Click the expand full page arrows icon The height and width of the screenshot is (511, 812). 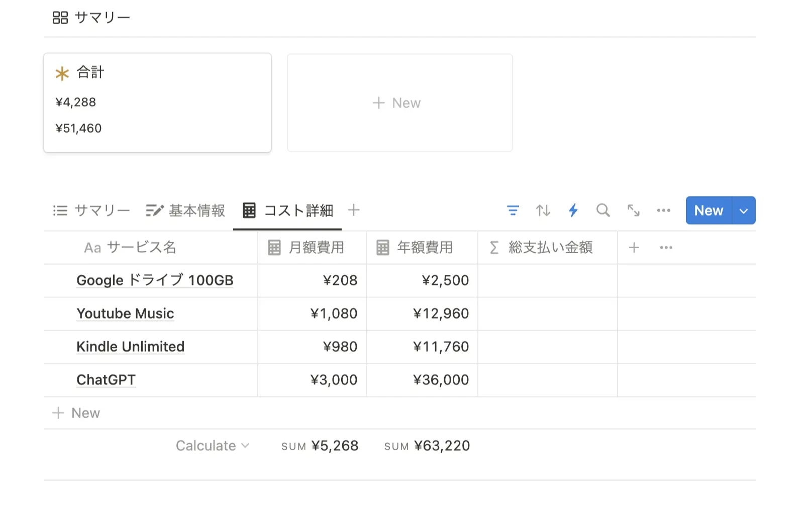coord(634,211)
